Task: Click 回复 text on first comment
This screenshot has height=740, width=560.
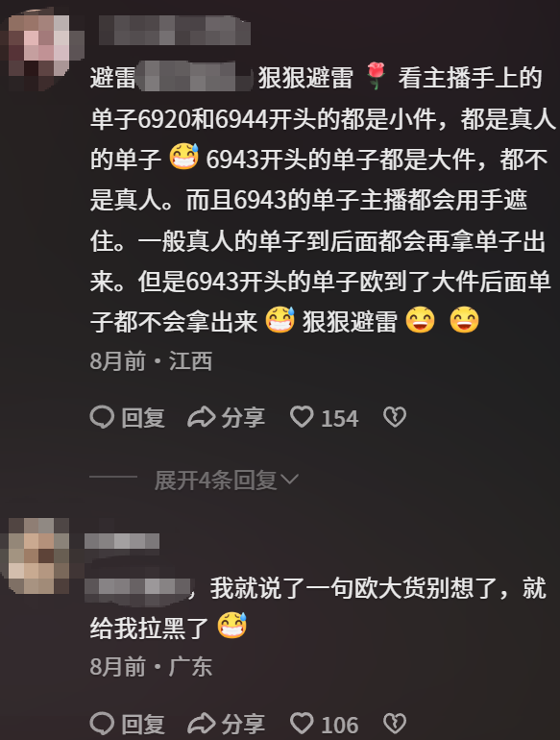Action: [143, 418]
